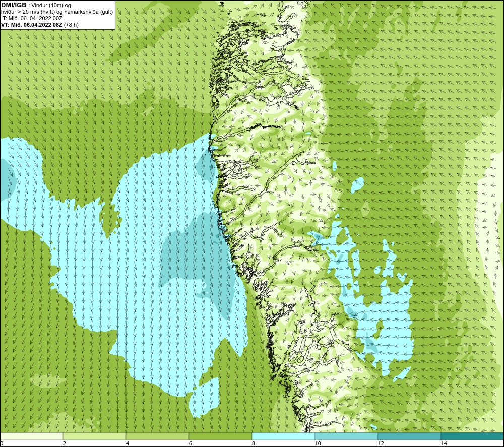Click the 'VT: Mið. 06.04.2022 08Z' line

point(32,24)
